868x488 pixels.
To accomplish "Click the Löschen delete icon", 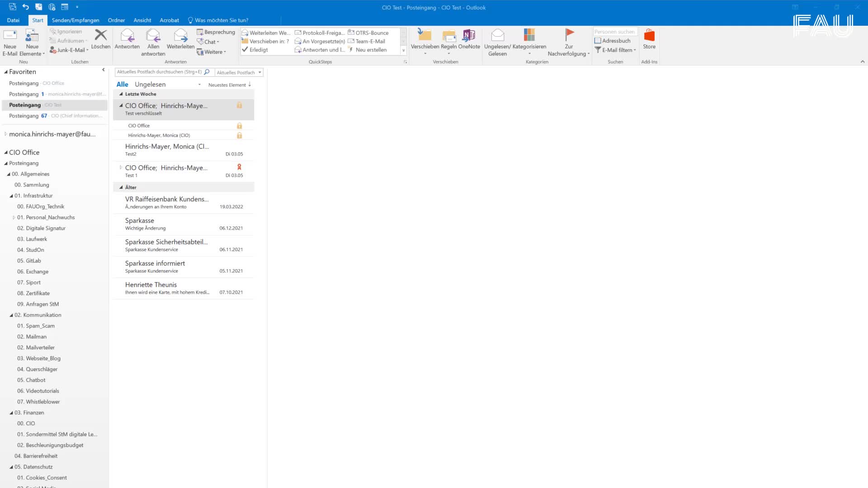I will click(100, 36).
